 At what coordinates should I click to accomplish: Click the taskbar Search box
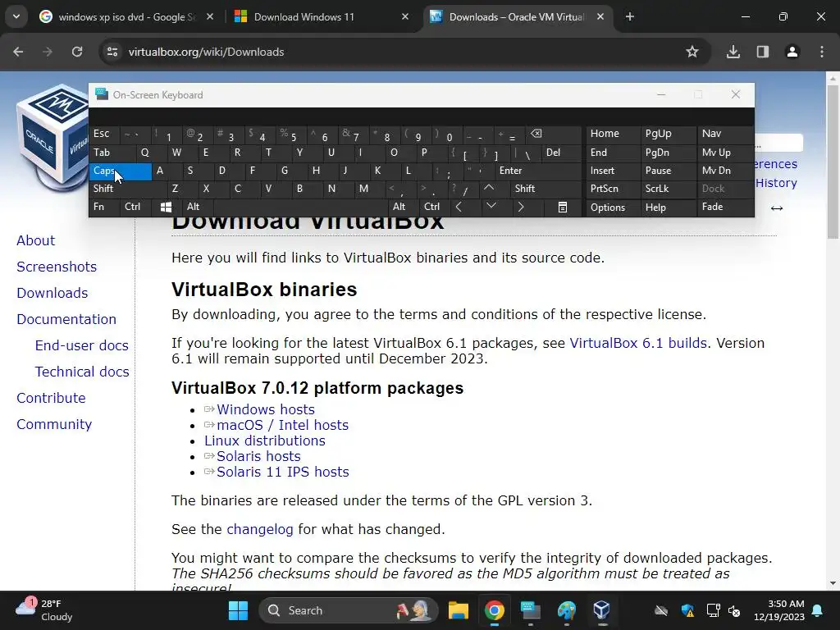click(x=348, y=610)
